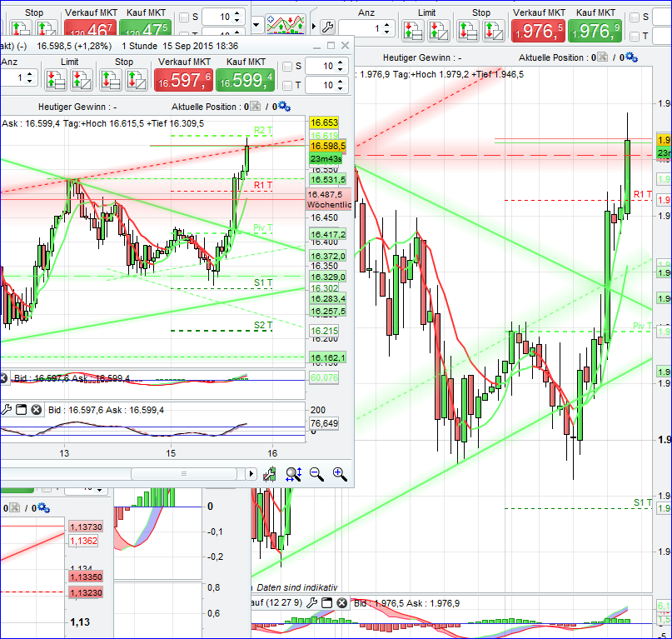Enable the S stop checkbox
The width and height of the screenshot is (672, 639).
pos(287,67)
